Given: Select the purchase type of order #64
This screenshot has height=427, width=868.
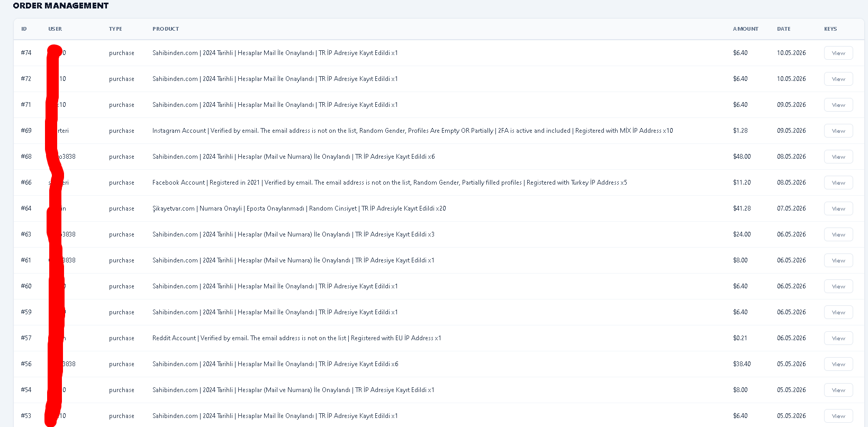Looking at the screenshot, I should click(x=122, y=208).
